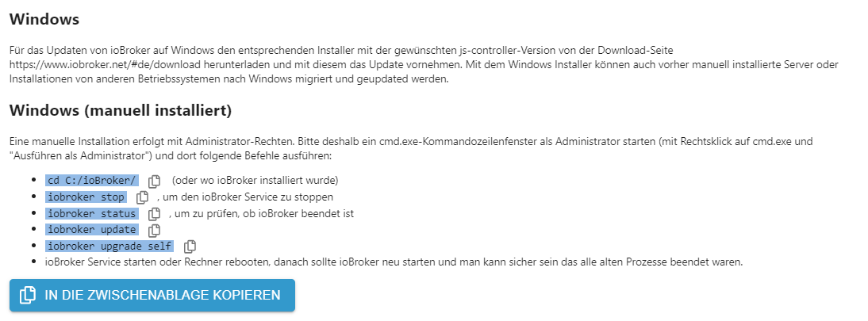Click the 'Windows' section heading
The width and height of the screenshot is (868, 321).
(x=44, y=19)
